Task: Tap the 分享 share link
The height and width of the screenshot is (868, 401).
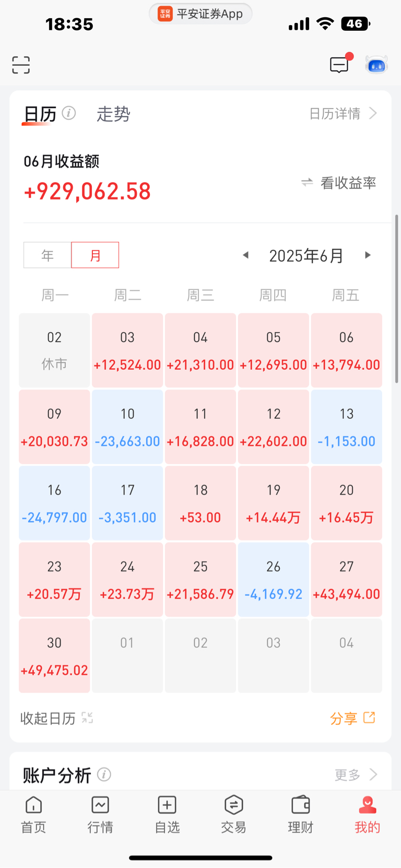Action: pyautogui.click(x=344, y=718)
